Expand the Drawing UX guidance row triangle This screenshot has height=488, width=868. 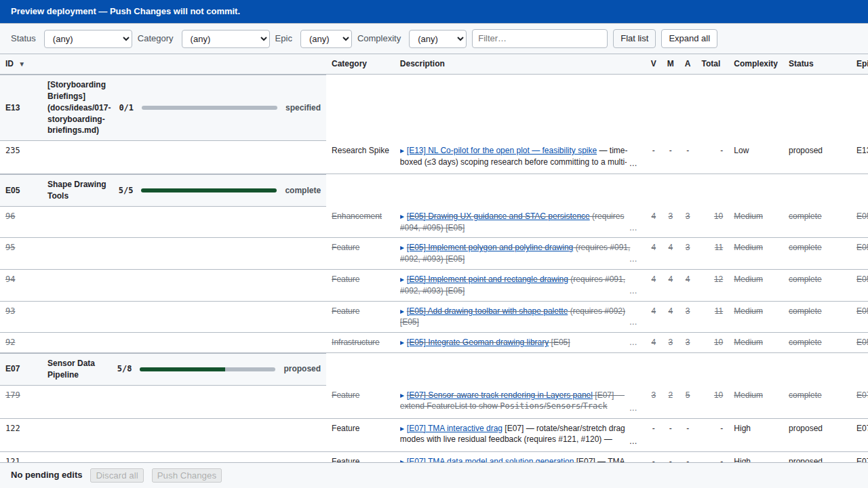402,216
